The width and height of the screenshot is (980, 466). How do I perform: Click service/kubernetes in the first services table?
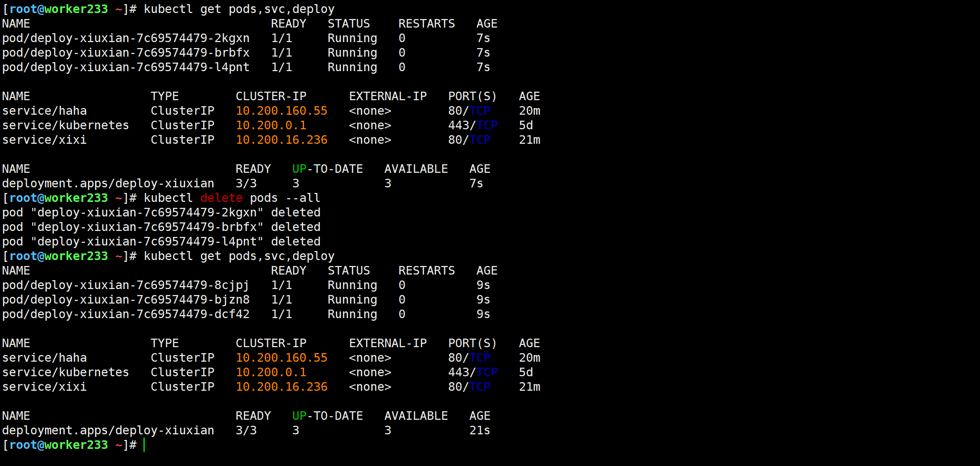66,125
